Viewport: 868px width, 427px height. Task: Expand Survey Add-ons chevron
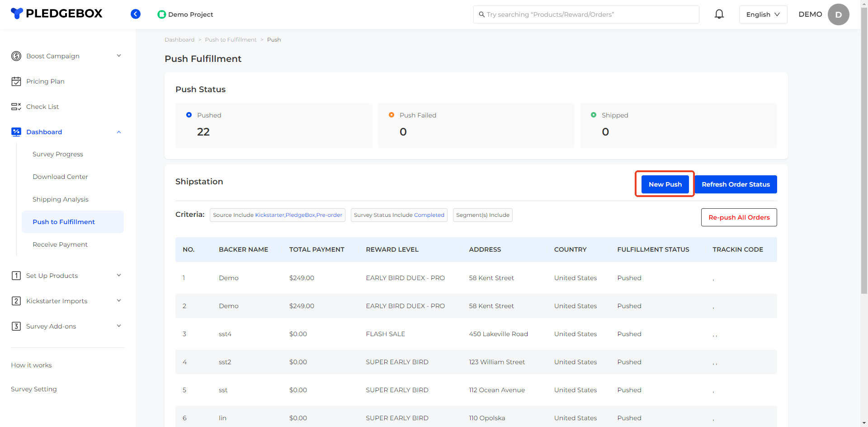pyautogui.click(x=119, y=326)
